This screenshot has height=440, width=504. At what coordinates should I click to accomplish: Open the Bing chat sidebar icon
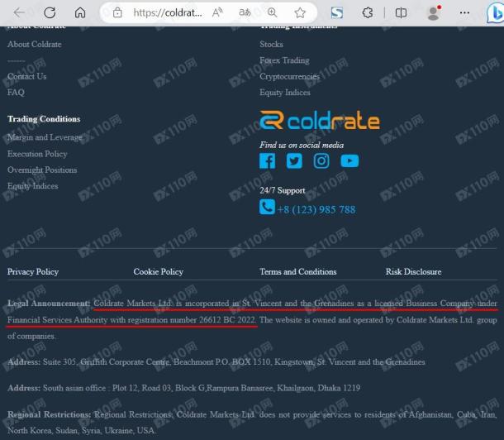tap(495, 13)
